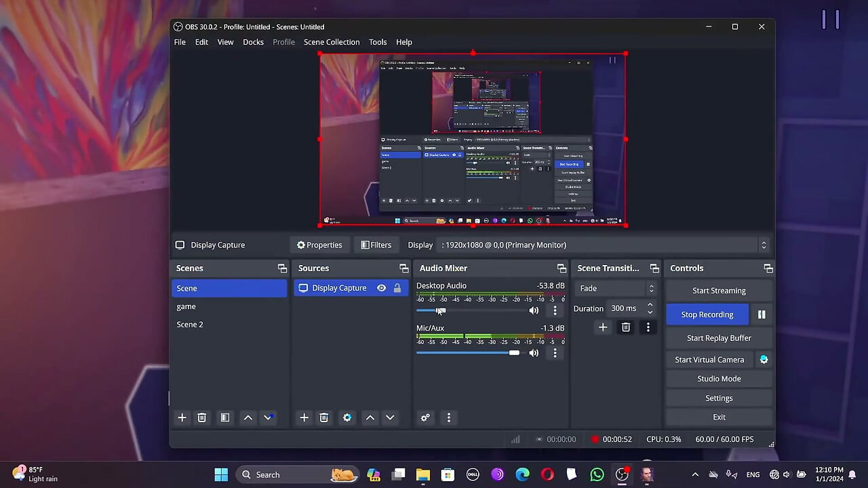Add a new scene with plus icon
Viewport: 868px width, 488px height.
point(182,418)
